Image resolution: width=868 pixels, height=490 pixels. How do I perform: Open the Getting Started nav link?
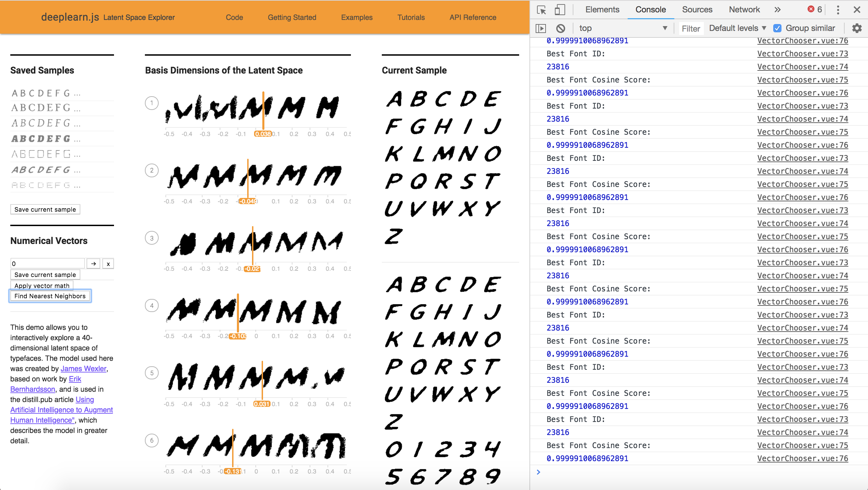[292, 17]
